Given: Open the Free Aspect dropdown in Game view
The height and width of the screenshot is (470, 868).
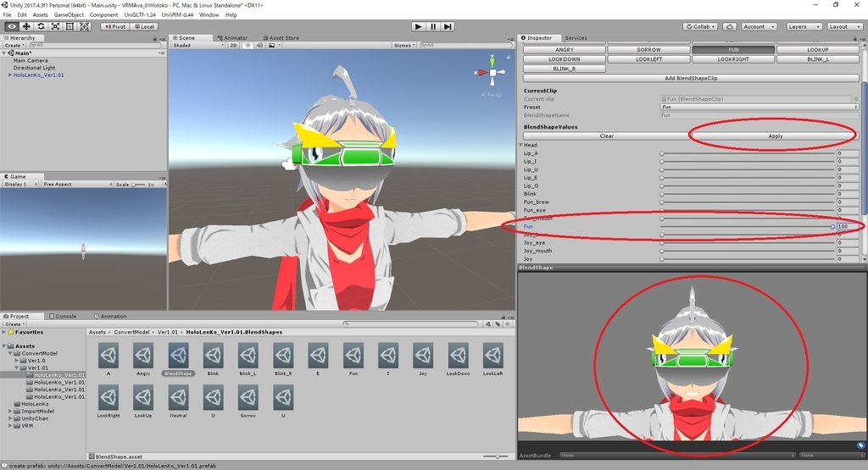Looking at the screenshot, I should (x=77, y=184).
